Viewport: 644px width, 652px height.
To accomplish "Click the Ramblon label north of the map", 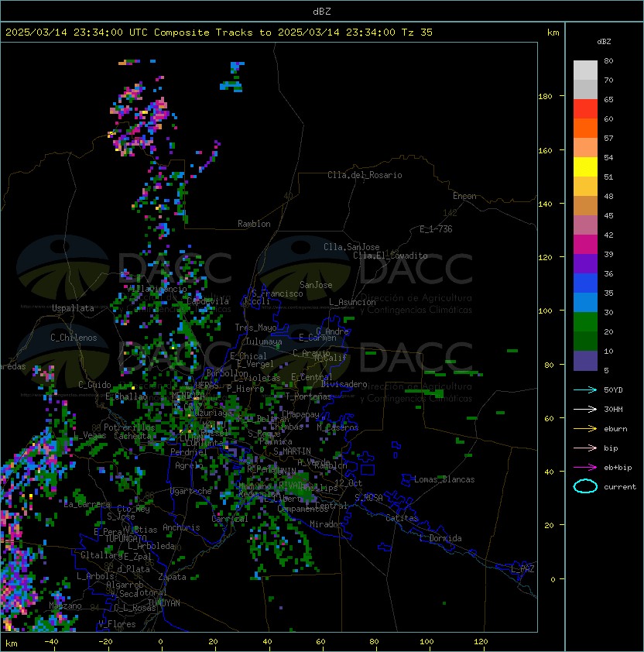I will click(254, 224).
